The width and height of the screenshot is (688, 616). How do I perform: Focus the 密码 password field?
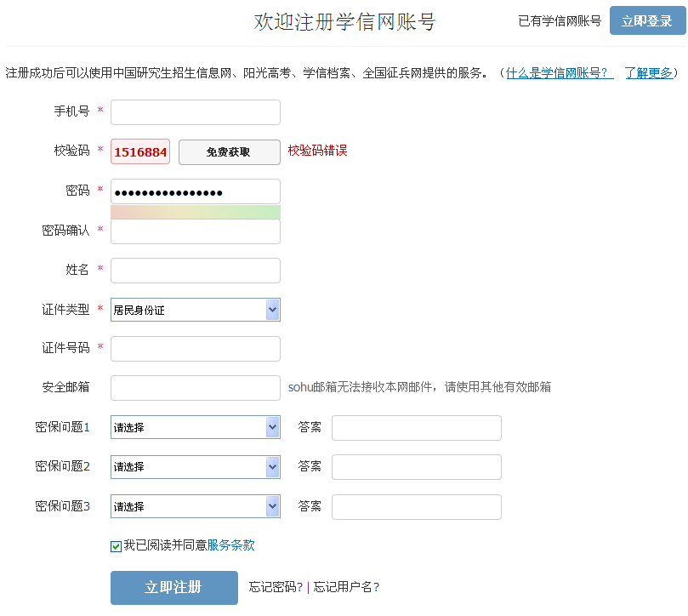[196, 191]
